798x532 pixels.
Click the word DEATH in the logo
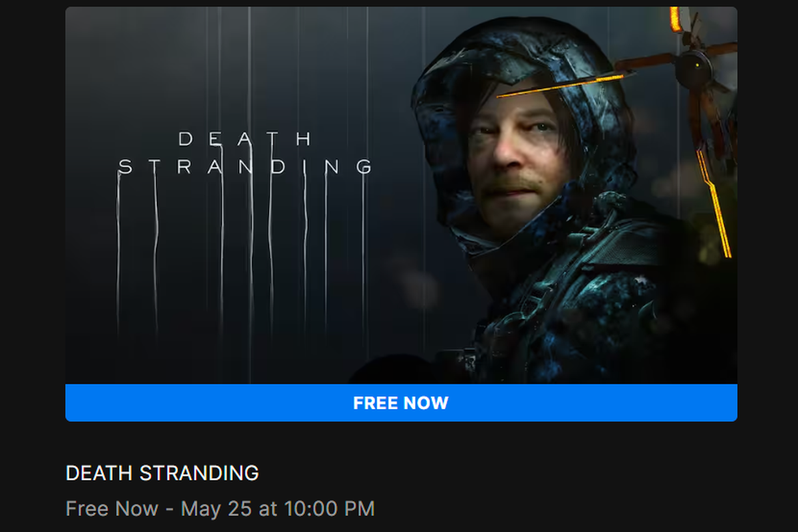(x=245, y=139)
